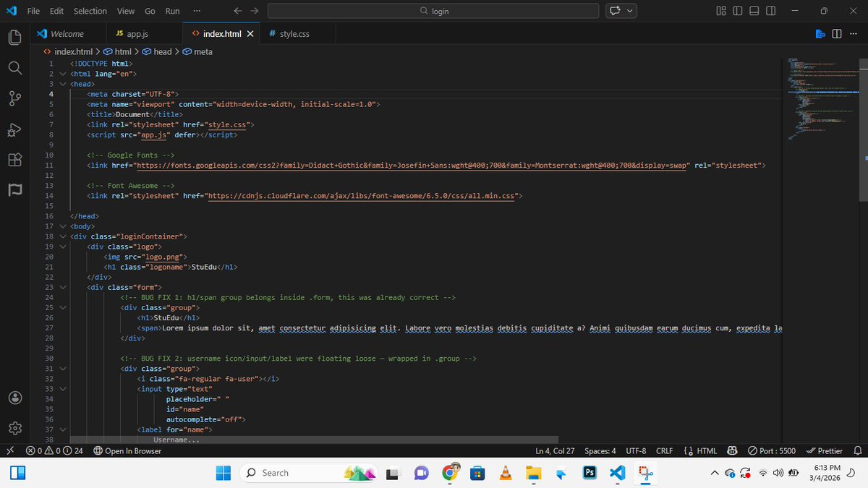This screenshot has width=868, height=488.
Task: Click Spaces: 4 indentation setting
Action: pyautogui.click(x=600, y=451)
